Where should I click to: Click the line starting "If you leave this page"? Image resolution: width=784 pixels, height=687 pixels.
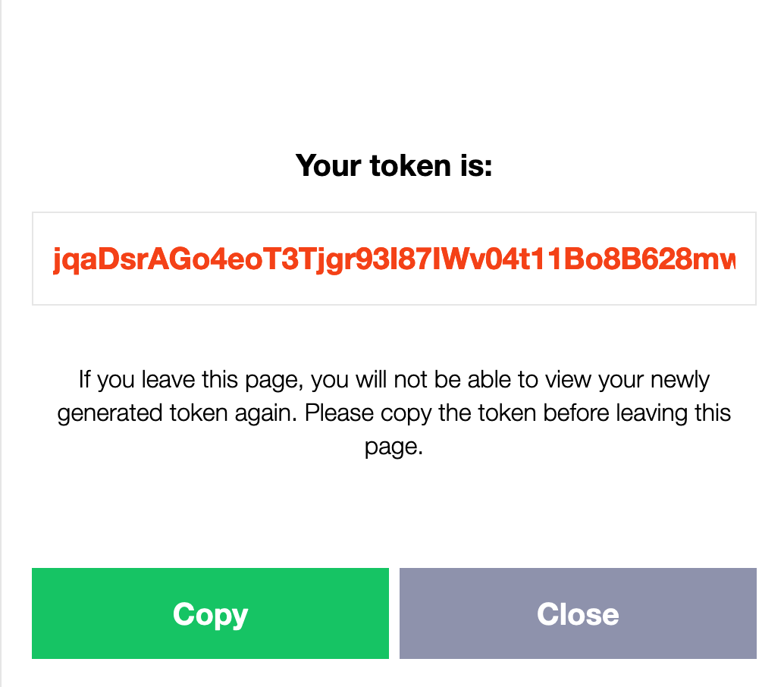tap(394, 379)
